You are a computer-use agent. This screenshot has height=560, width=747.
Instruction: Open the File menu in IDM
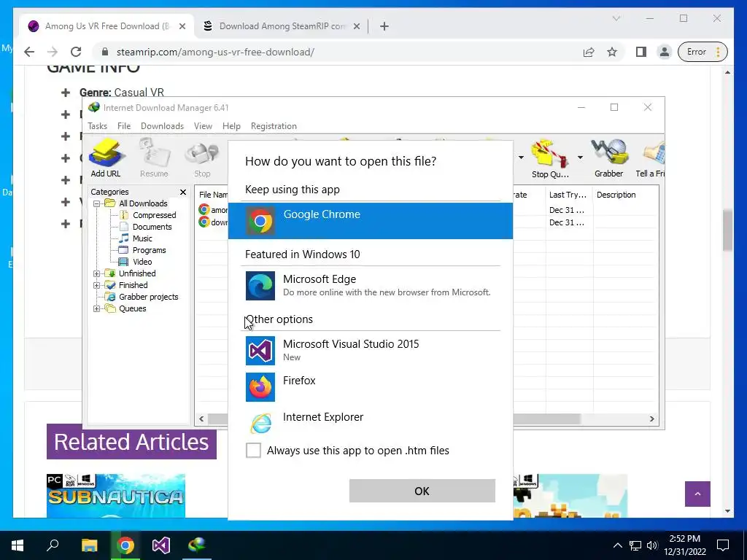point(124,126)
